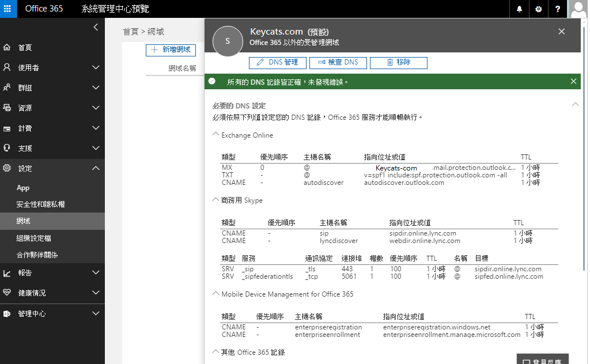Screen dimensions: 590x364
Task: Expand the 報告 menu chevron
Action: (x=96, y=272)
